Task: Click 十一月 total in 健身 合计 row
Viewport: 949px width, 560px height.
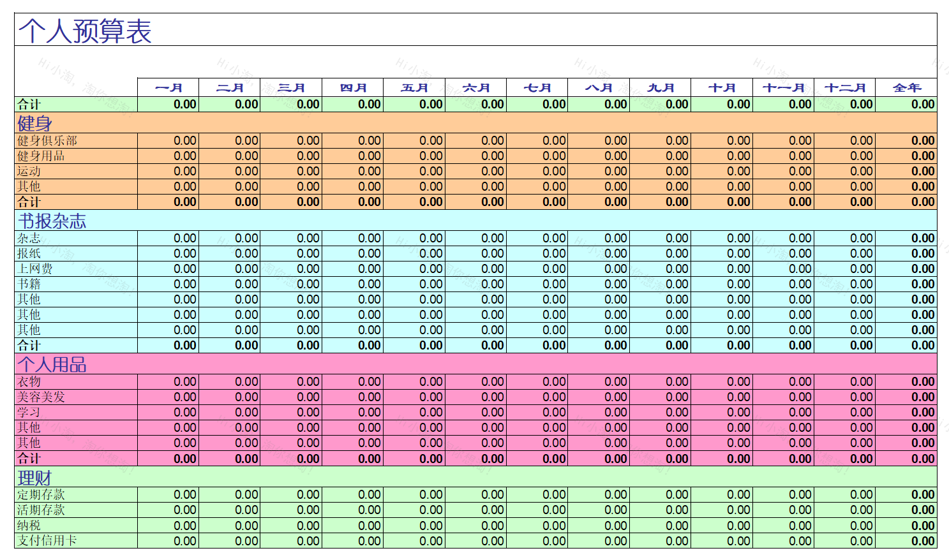Action: 784,202
